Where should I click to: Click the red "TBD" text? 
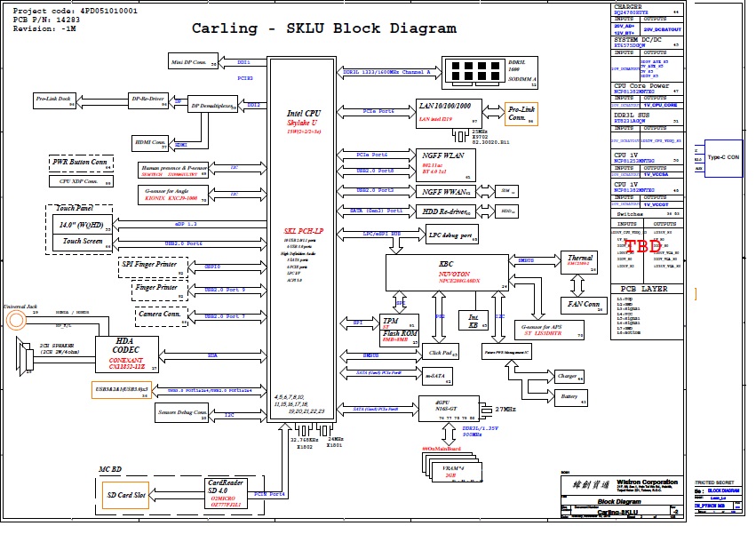642,246
